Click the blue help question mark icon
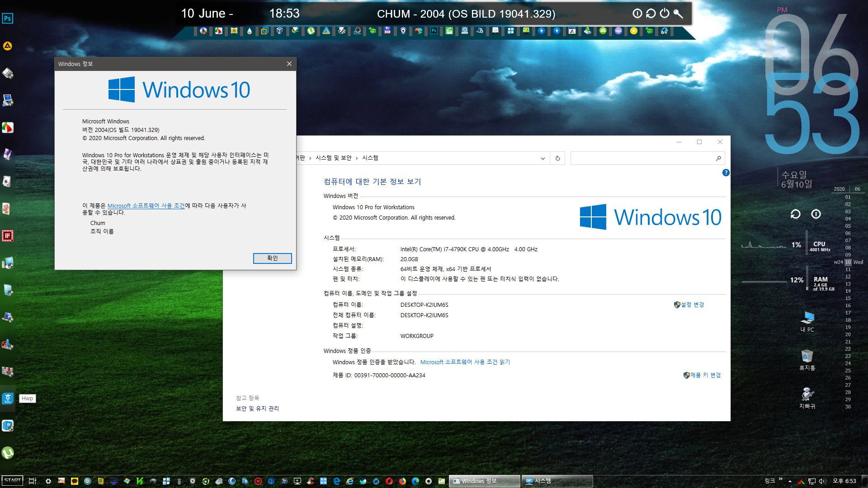The height and width of the screenshot is (488, 868). [726, 173]
